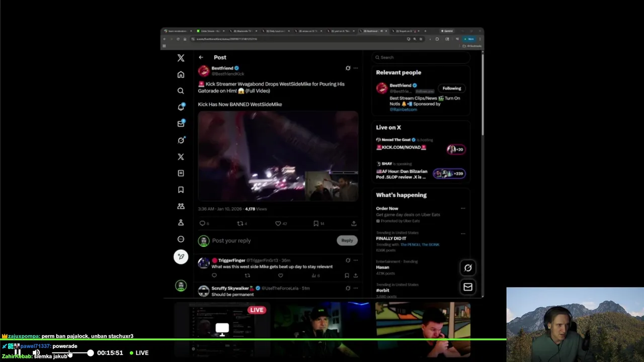The width and height of the screenshot is (644, 362).
Task: Open the account avatar at sidebar bottom
Action: click(181, 286)
